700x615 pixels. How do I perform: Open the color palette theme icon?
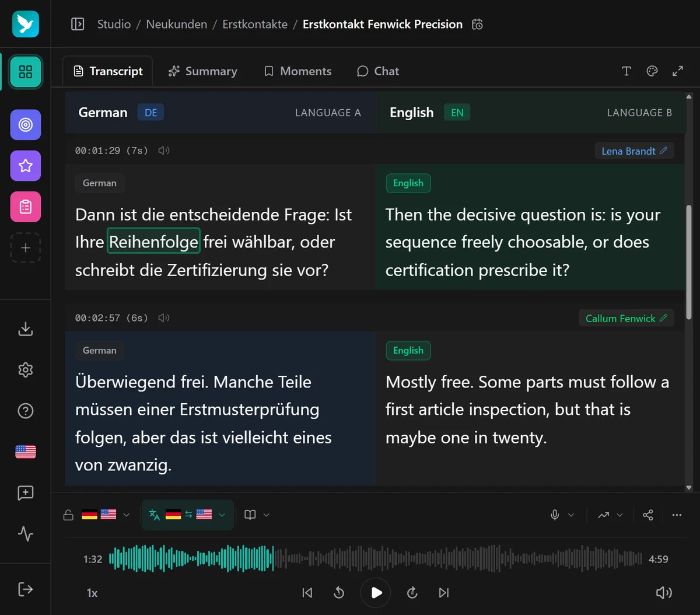652,71
